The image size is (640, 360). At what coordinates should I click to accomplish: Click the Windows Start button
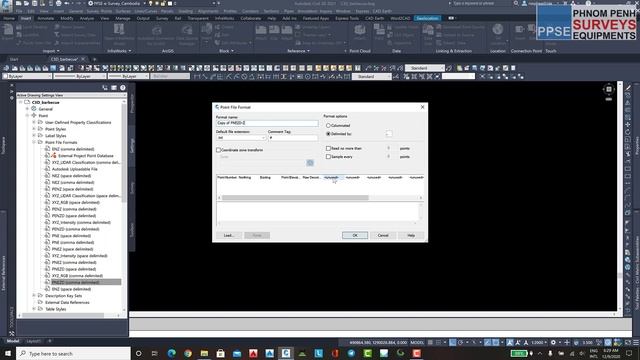8,353
